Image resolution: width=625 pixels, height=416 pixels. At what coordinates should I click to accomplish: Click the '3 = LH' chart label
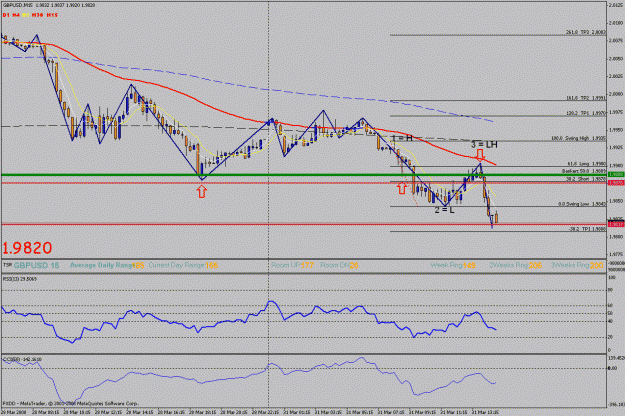(484, 145)
